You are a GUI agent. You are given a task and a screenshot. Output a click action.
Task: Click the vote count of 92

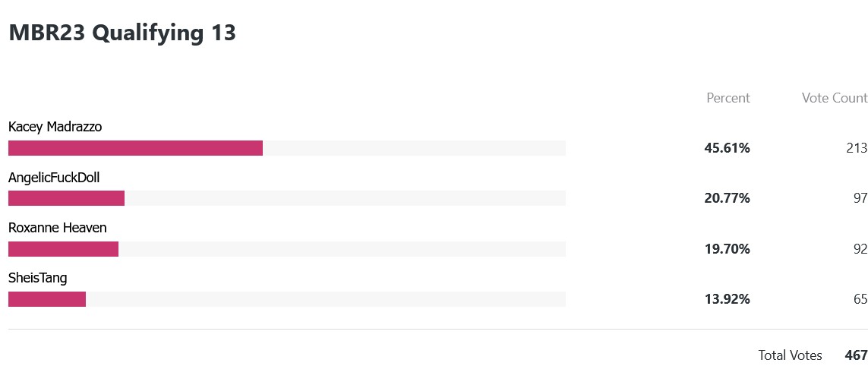pos(860,249)
